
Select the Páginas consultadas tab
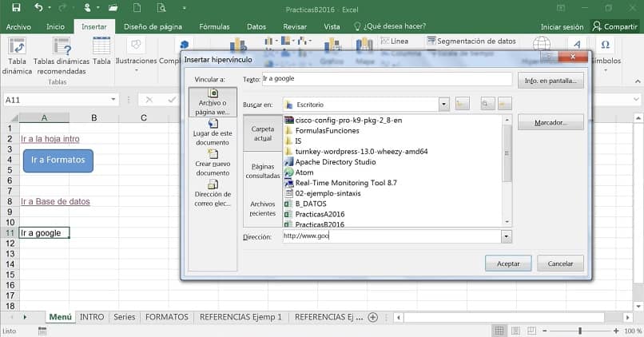263,171
